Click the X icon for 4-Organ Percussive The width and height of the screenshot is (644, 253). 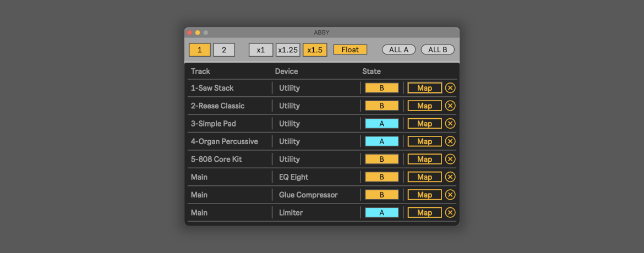(450, 141)
